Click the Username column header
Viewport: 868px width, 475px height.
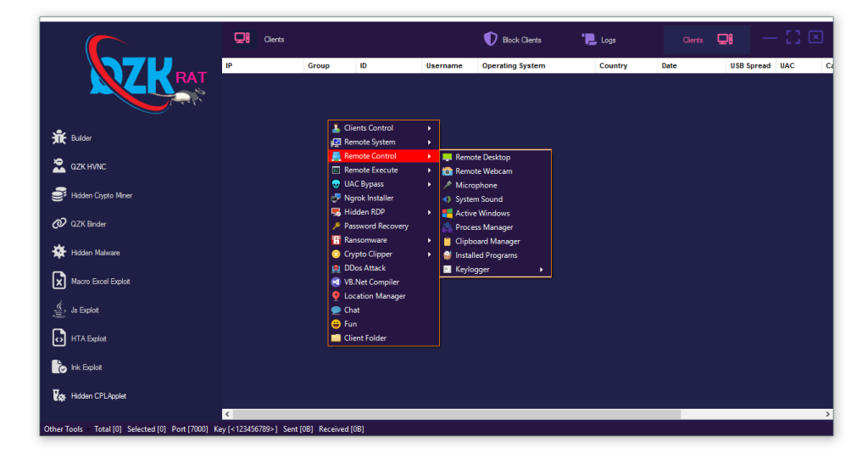(x=450, y=65)
